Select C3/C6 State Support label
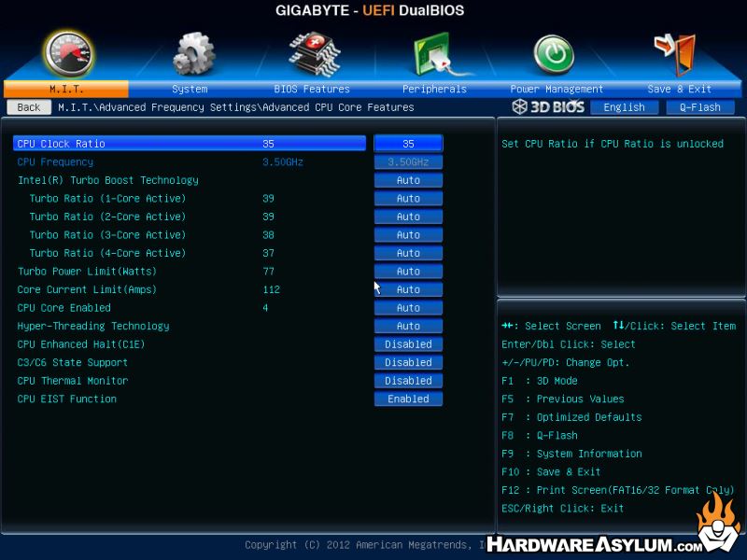747x560 pixels. [x=73, y=362]
